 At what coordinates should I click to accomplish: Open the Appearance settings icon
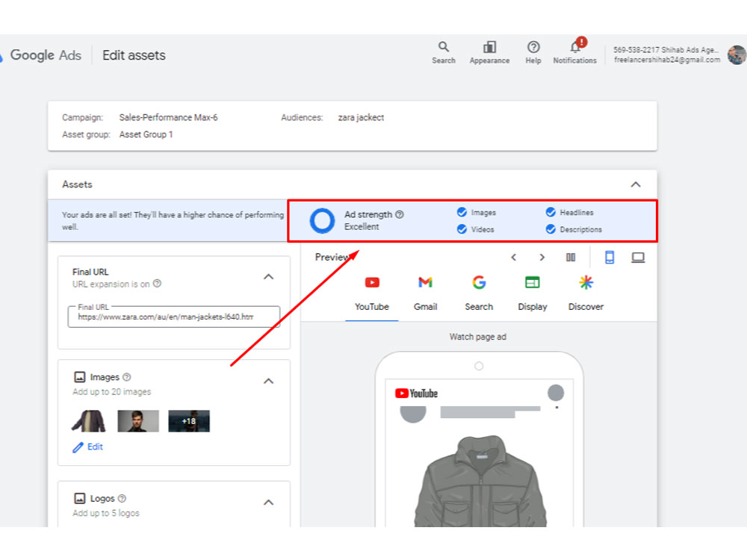[489, 47]
